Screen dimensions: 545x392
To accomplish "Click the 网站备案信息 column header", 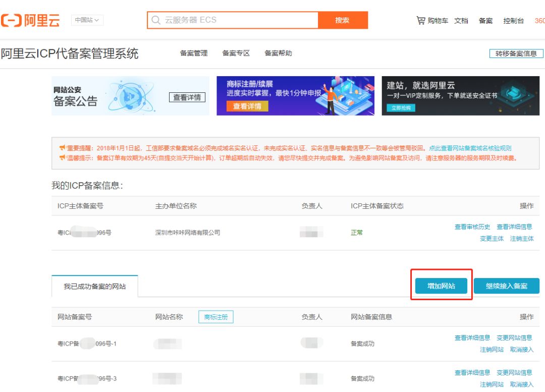I will 371,317.
